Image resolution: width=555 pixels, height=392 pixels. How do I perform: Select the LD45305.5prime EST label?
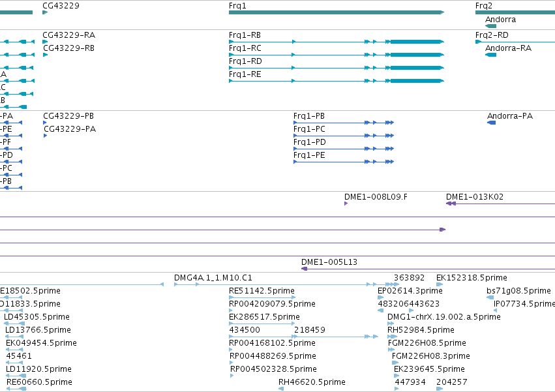(37, 317)
